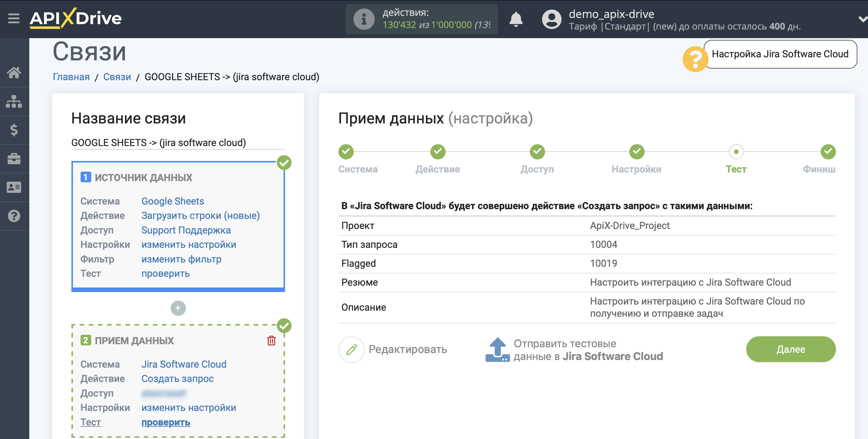Send test data to Jira Software Cloud
Image resolution: width=868 pixels, height=439 pixels.
tap(588, 350)
